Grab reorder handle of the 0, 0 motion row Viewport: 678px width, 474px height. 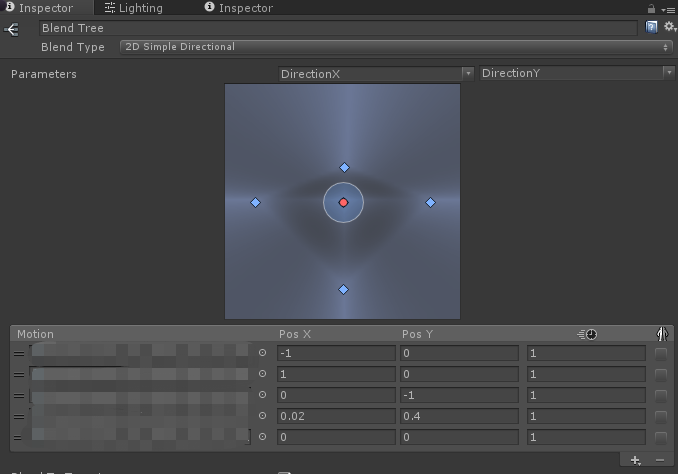18,438
